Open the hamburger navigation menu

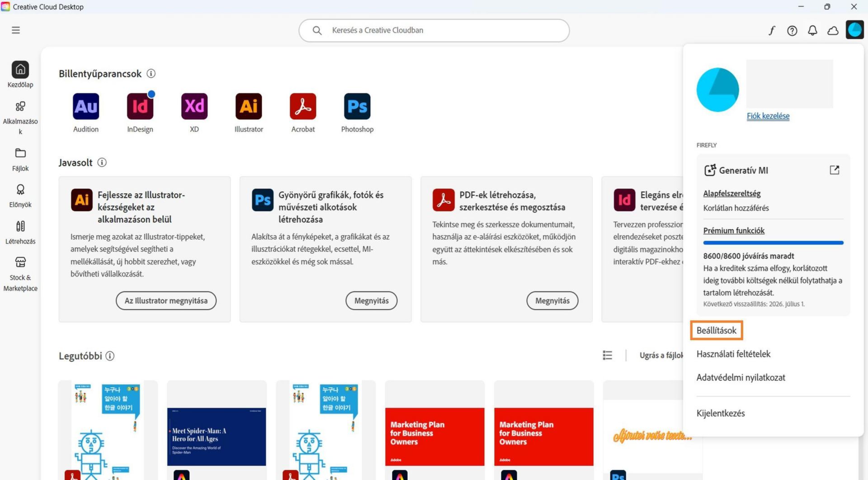click(16, 30)
